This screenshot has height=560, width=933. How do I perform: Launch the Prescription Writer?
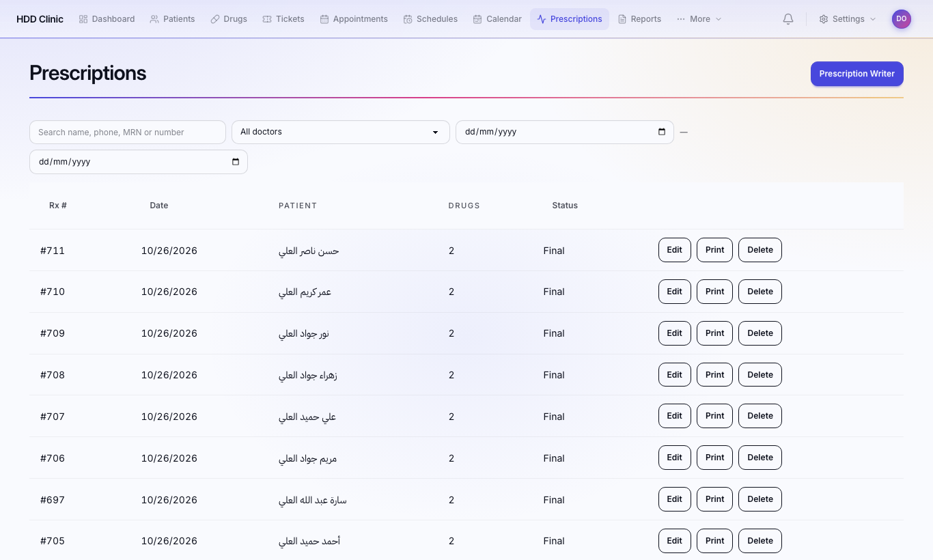[x=857, y=74]
